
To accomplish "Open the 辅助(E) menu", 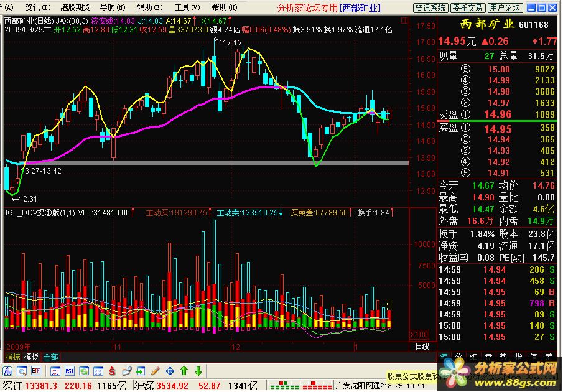I will [x=150, y=7].
